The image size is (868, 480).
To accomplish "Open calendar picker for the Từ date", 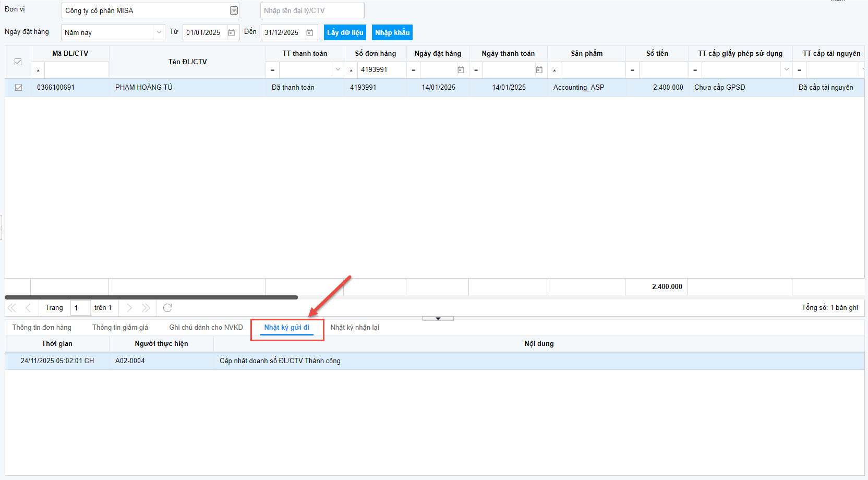I will coord(232,33).
